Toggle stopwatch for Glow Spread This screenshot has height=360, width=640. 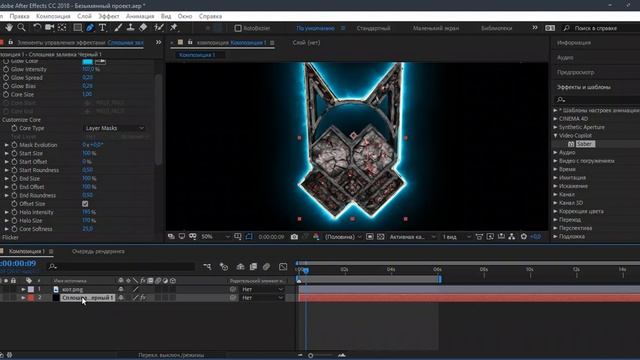[x=6, y=78]
